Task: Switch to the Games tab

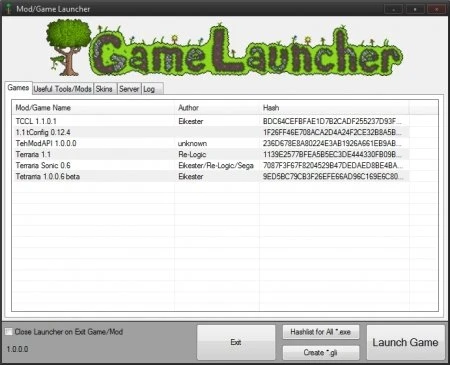Action: [18, 88]
